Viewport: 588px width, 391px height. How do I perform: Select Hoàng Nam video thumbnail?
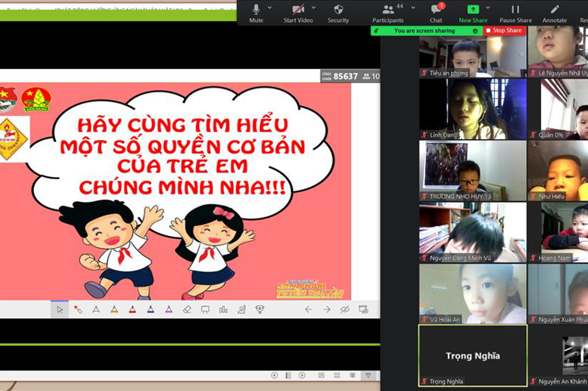coord(558,232)
